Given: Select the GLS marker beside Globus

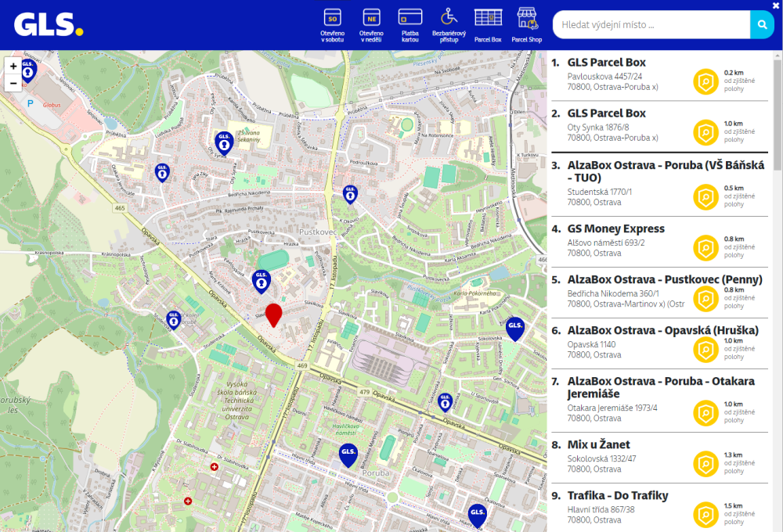Looking at the screenshot, I should pos(28,71).
